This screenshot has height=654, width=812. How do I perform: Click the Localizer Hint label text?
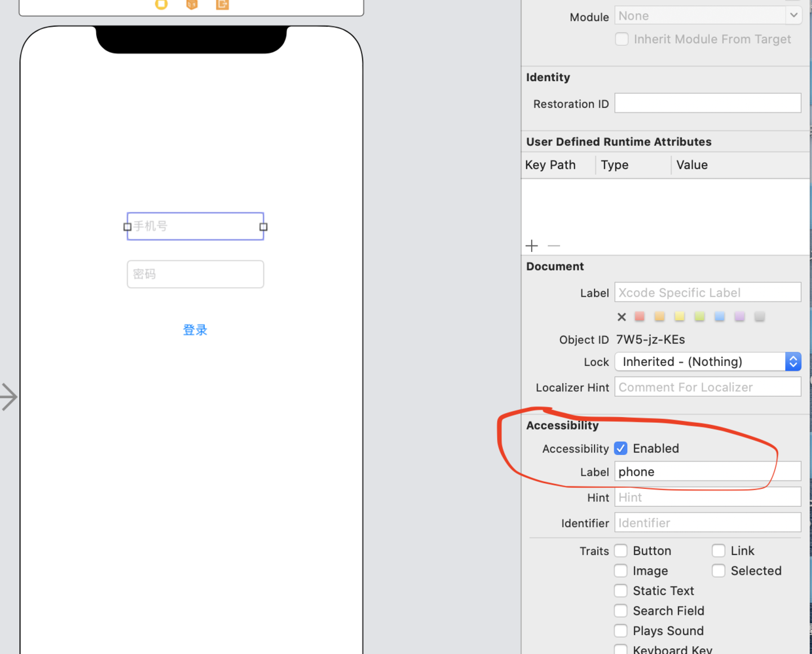[x=572, y=388]
